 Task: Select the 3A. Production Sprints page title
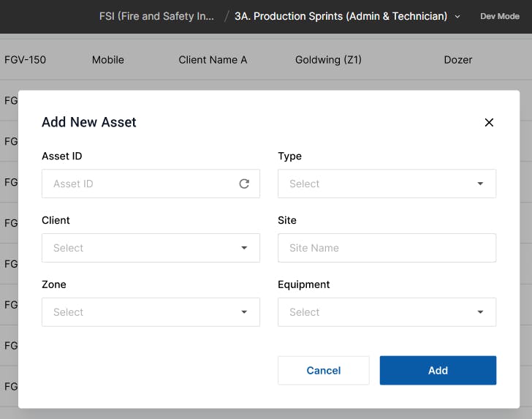pos(341,16)
